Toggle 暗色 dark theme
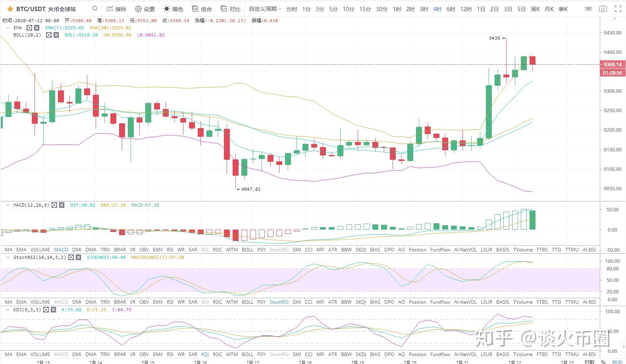 pyautogui.click(x=173, y=9)
